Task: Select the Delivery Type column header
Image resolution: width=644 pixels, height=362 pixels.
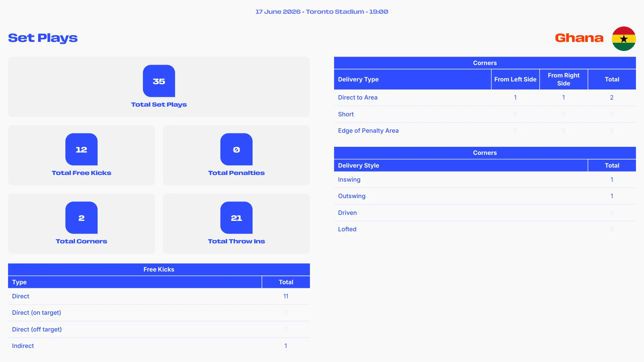Action: tap(413, 79)
